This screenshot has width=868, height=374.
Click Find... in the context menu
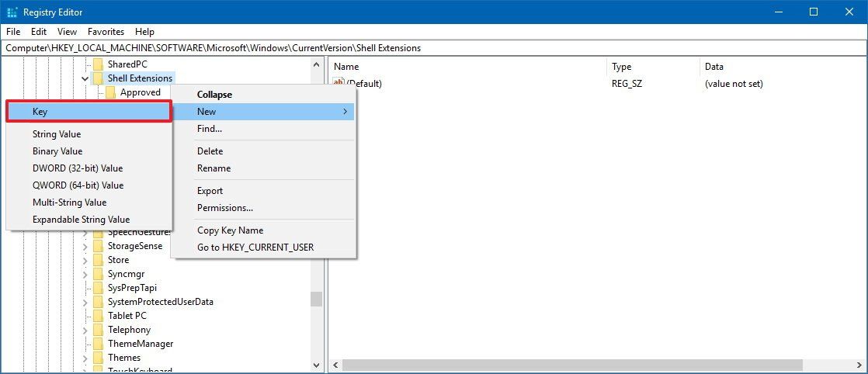point(263,129)
